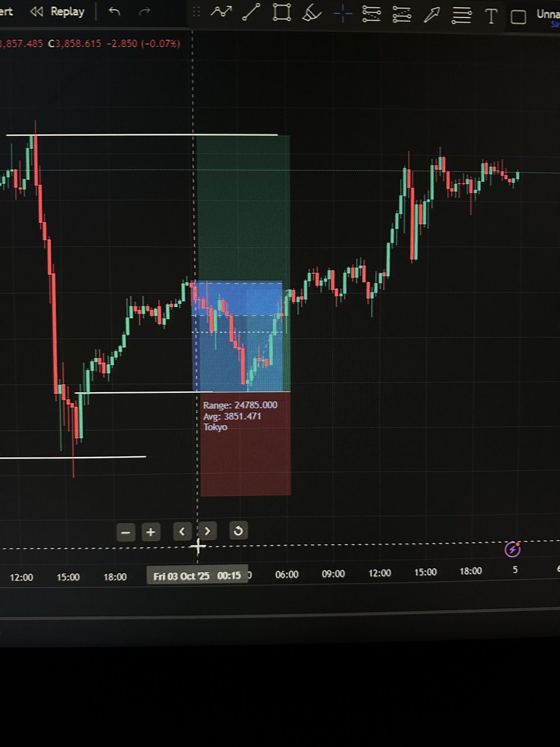Select the Trend Line tool
Image resolution: width=560 pixels, height=747 pixels.
tap(251, 12)
